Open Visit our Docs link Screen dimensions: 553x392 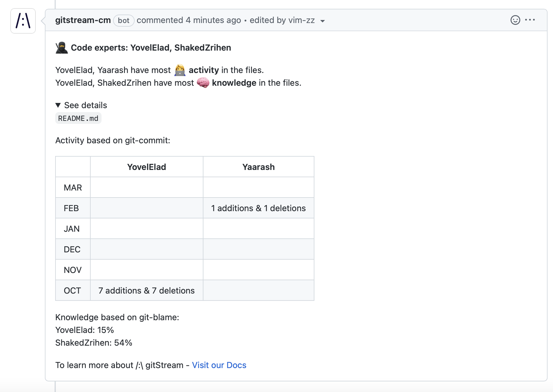tap(219, 365)
